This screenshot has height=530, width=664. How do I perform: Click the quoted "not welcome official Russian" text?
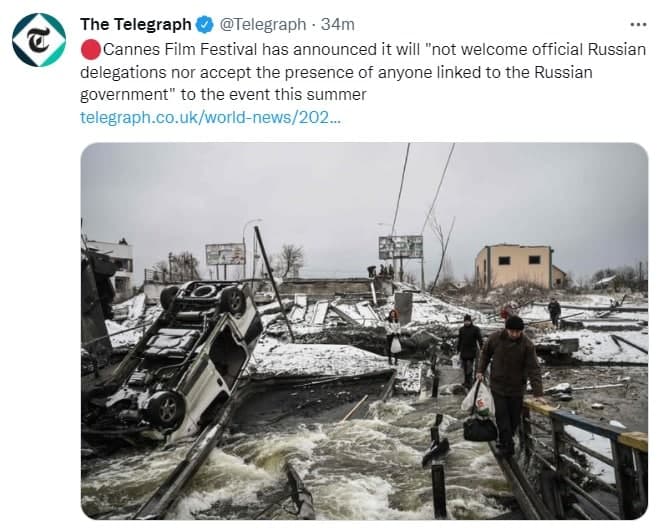[x=538, y=50]
